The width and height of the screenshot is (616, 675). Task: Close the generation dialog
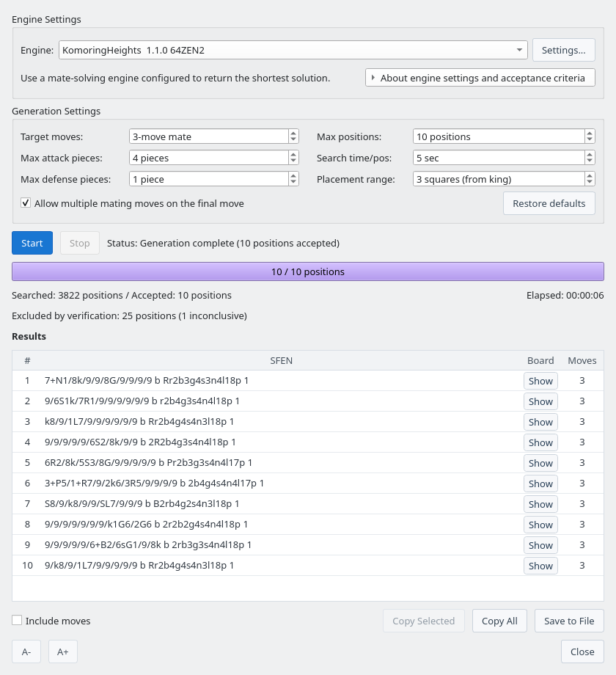pos(582,652)
